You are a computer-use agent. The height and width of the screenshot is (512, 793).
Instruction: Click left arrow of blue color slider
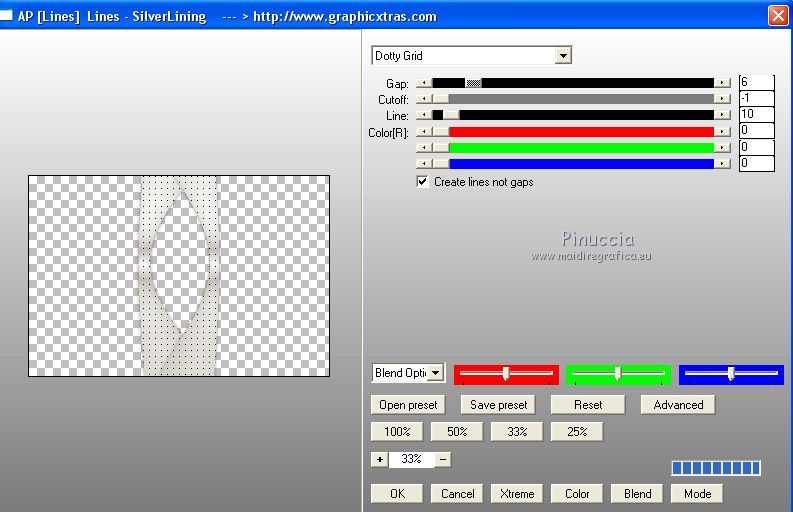pos(424,163)
